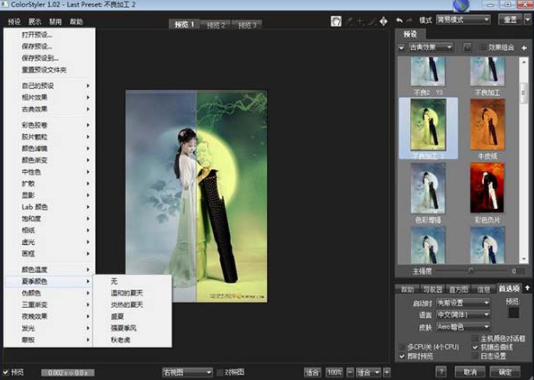Open the 右视图 view dropdown
Image resolution: width=534 pixels, height=380 pixels.
(187, 372)
